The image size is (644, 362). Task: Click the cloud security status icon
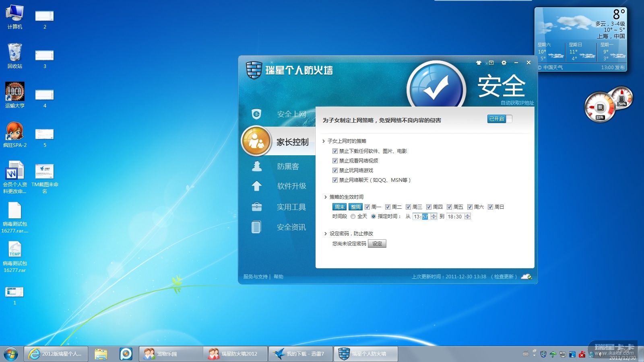[526, 277]
